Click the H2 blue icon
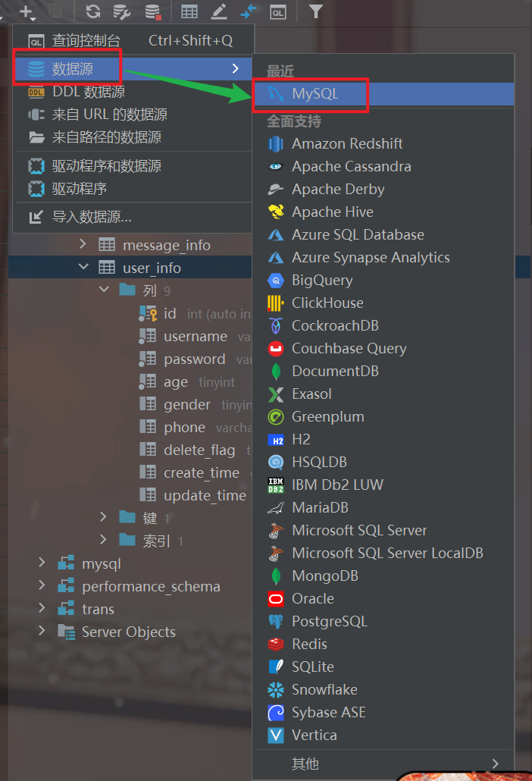 (276, 441)
